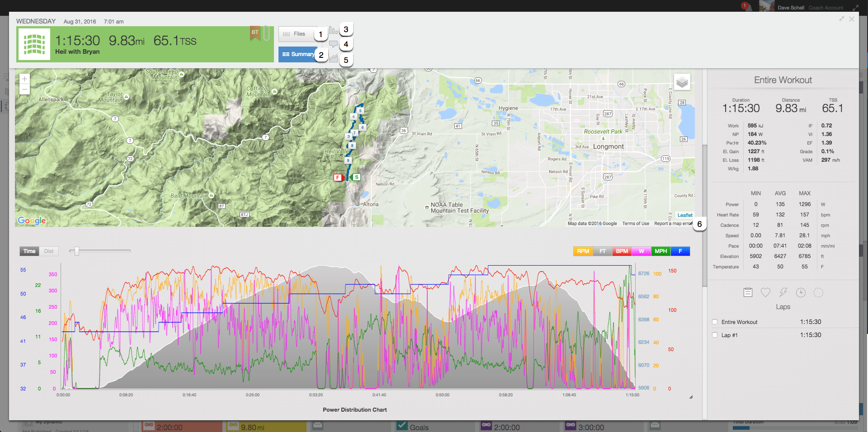
Task: Click the BT bookmark badge
Action: click(255, 33)
